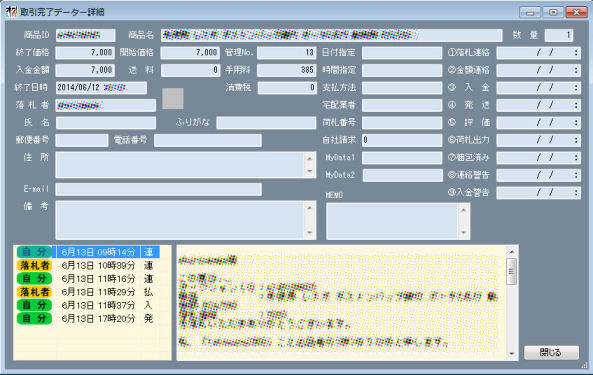This screenshot has width=593, height=375.
Task: Select the 自分 6月13日 11時16分 row
Action: click(88, 279)
